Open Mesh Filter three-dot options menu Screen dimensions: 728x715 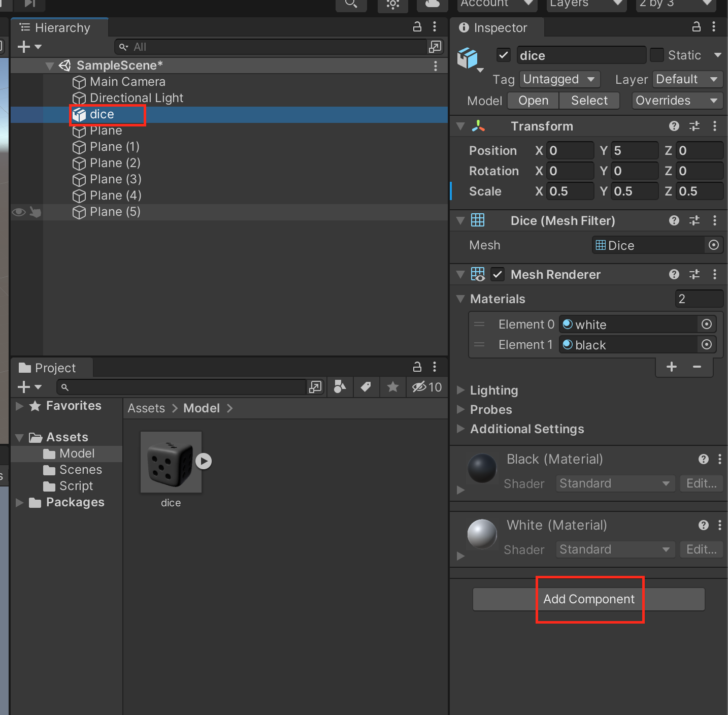(x=714, y=220)
